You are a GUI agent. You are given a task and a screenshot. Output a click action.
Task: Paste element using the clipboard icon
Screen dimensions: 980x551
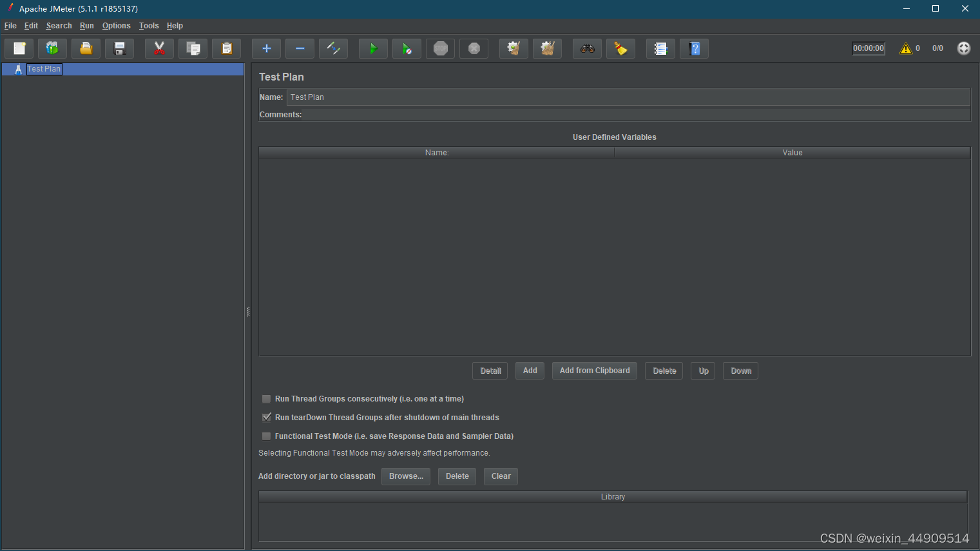[226, 48]
